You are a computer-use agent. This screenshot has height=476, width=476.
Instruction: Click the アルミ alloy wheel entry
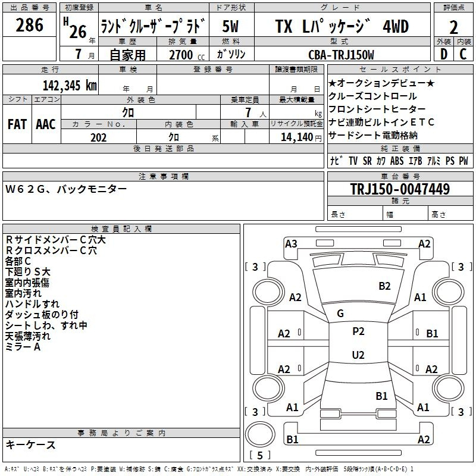pyautogui.click(x=434, y=161)
